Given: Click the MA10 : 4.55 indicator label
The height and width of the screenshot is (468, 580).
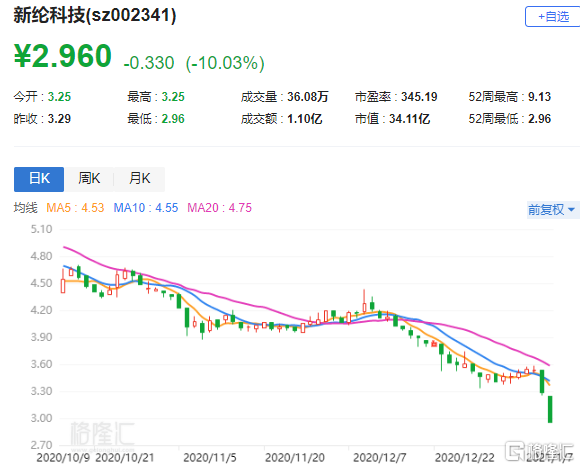Looking at the screenshot, I should (146, 208).
